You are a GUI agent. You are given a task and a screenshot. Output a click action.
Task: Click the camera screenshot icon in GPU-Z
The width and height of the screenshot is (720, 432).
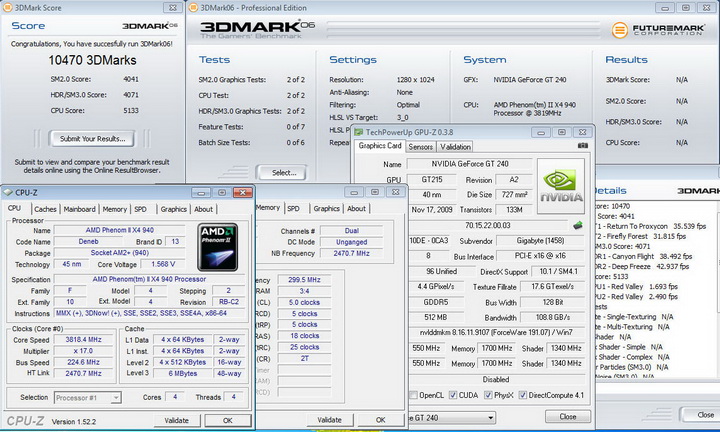582,146
